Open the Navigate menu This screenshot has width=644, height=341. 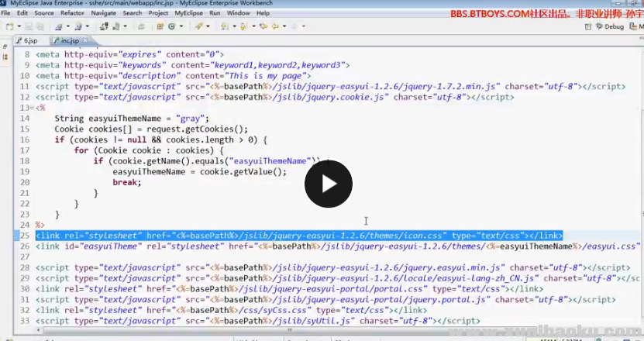[104, 13]
